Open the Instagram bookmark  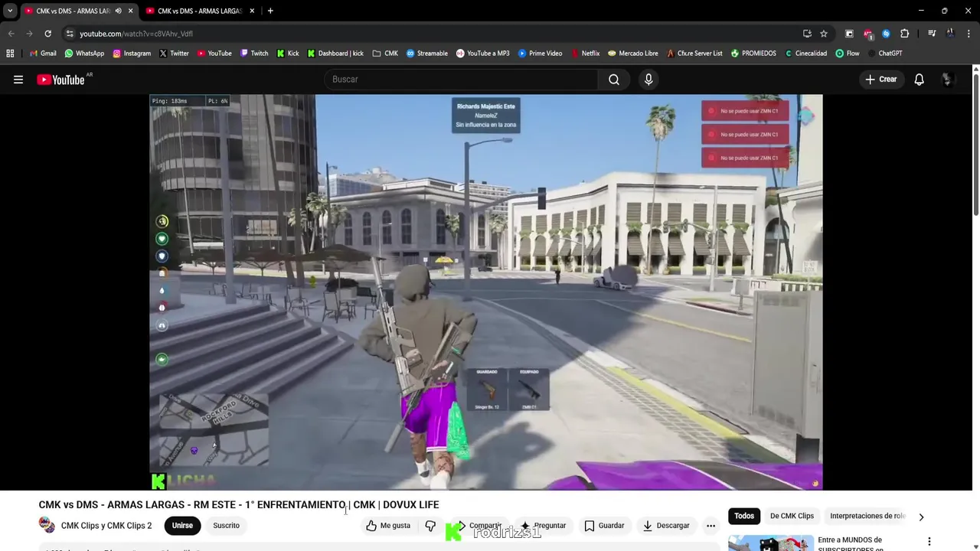132,54
